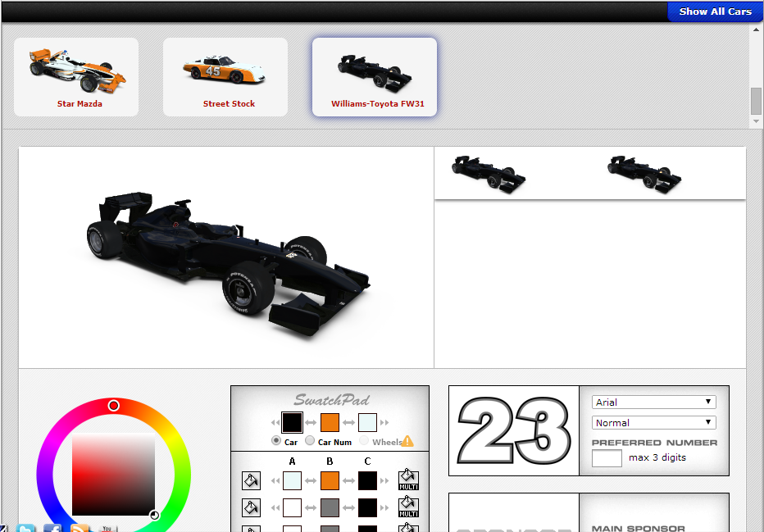Expand the Normal style dropdown

653,423
